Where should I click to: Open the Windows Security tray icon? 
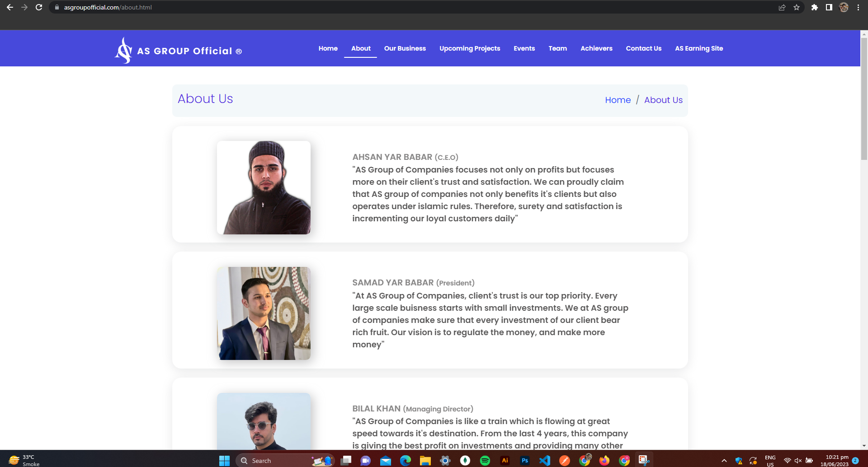tap(739, 461)
